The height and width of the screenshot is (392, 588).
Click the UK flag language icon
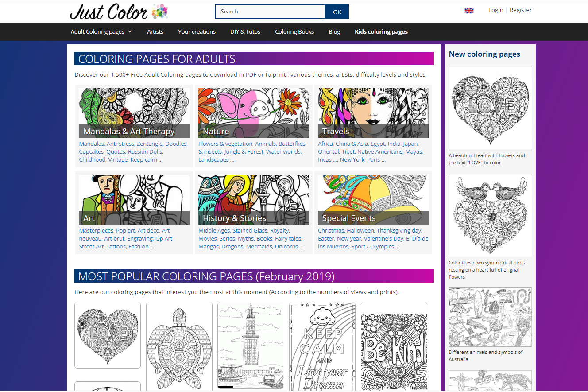[469, 11]
